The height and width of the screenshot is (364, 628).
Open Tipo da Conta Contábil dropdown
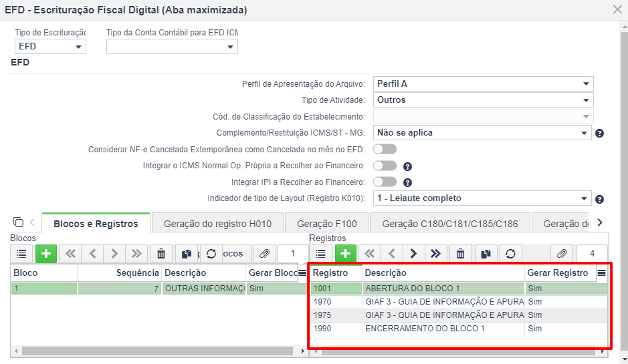pyautogui.click(x=172, y=47)
